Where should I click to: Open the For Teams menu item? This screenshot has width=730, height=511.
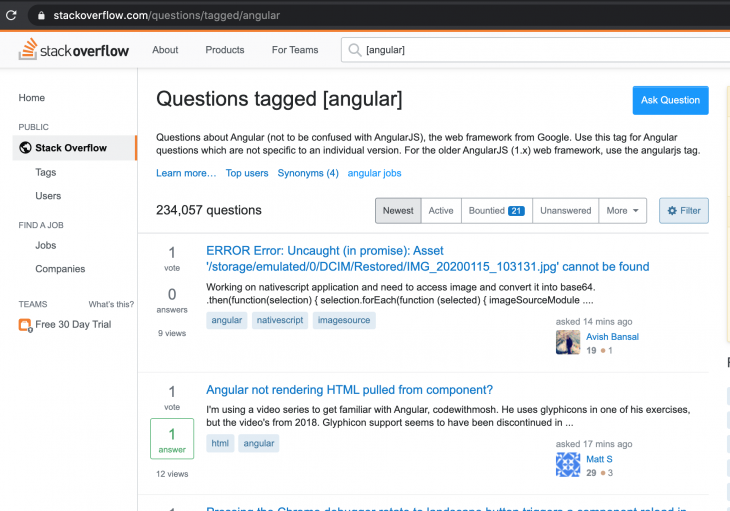[x=295, y=50]
